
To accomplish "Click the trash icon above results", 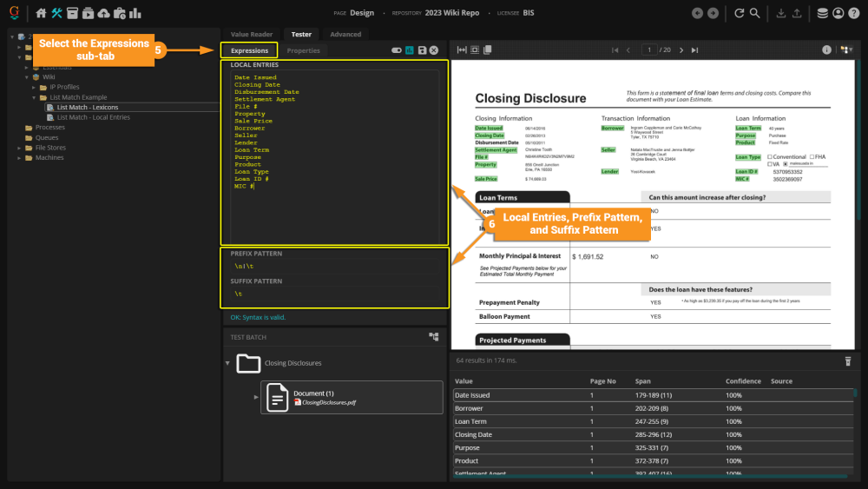I will pos(848,361).
